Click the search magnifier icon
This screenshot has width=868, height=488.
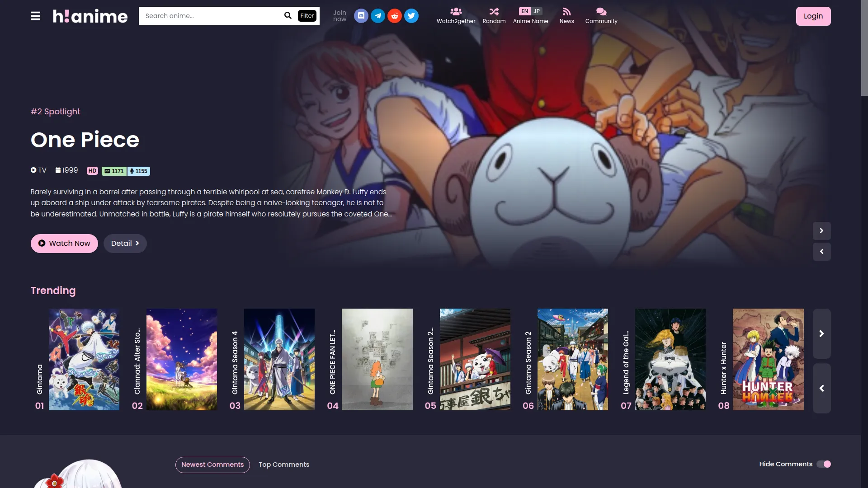pyautogui.click(x=288, y=16)
